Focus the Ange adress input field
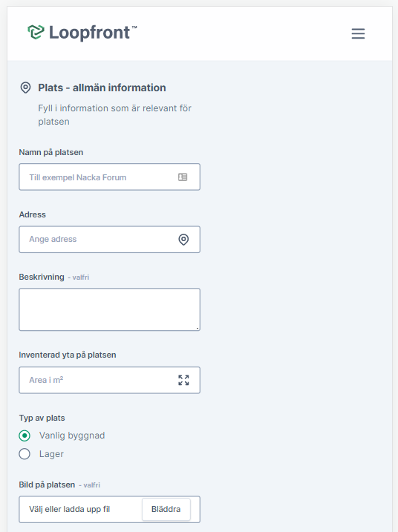The image size is (398, 532). (109, 240)
